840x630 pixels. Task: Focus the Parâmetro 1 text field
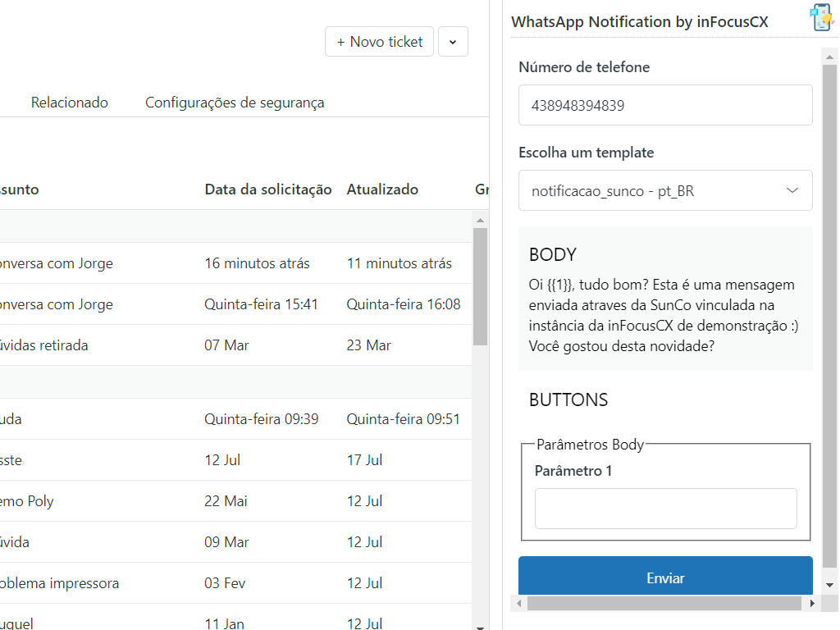click(665, 509)
